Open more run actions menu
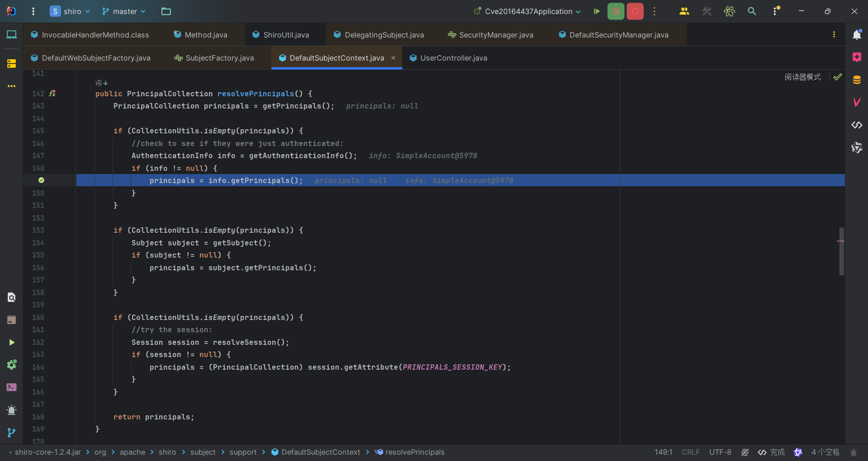 [654, 11]
